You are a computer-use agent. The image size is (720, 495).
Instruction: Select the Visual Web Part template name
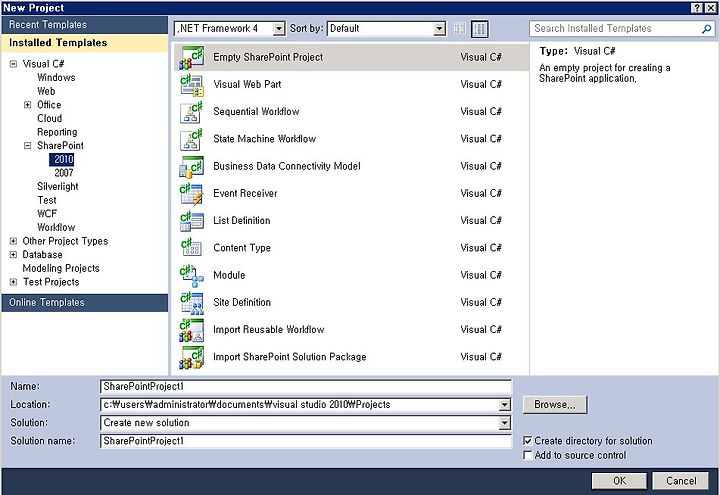pyautogui.click(x=247, y=84)
